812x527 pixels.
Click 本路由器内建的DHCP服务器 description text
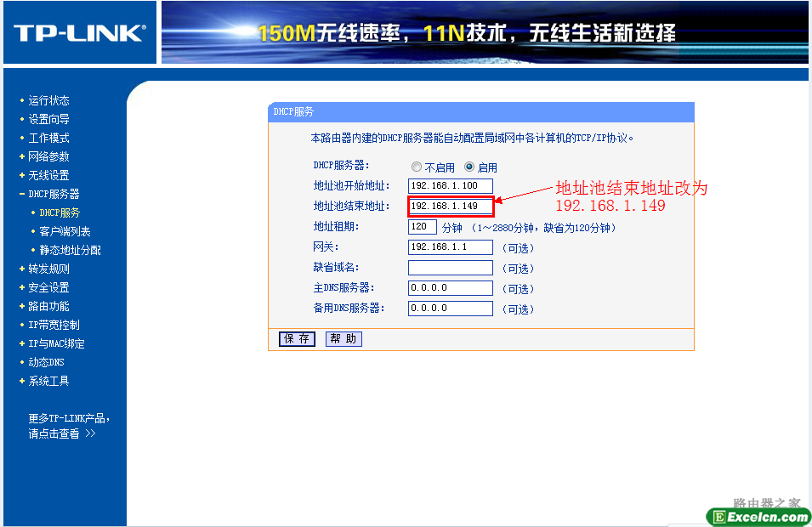472,138
